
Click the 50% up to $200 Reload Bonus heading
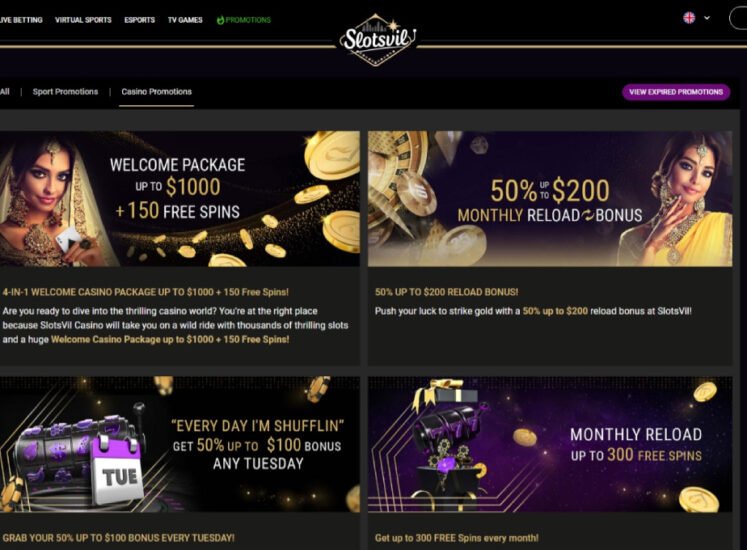(446, 292)
